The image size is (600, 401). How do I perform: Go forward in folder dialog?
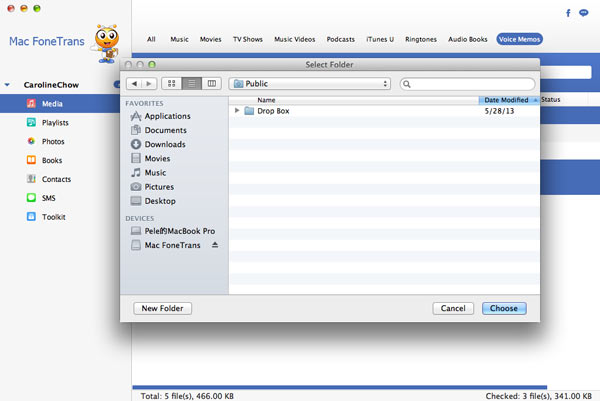[149, 83]
